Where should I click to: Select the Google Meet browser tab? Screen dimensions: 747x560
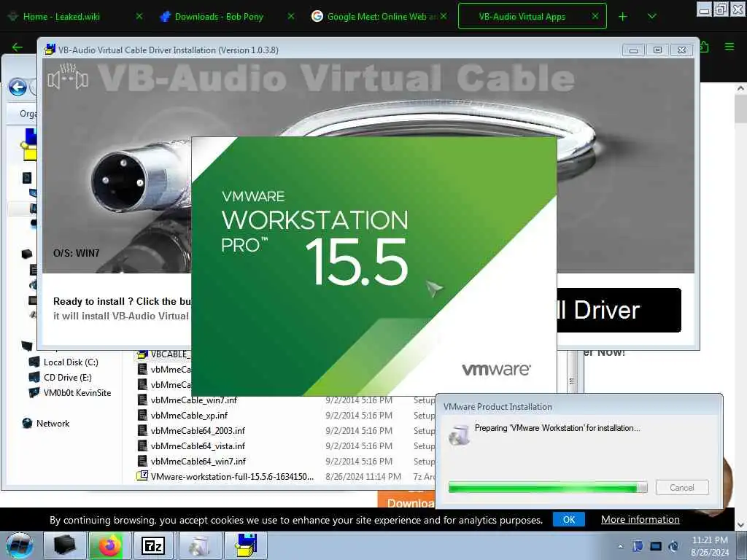point(381,17)
